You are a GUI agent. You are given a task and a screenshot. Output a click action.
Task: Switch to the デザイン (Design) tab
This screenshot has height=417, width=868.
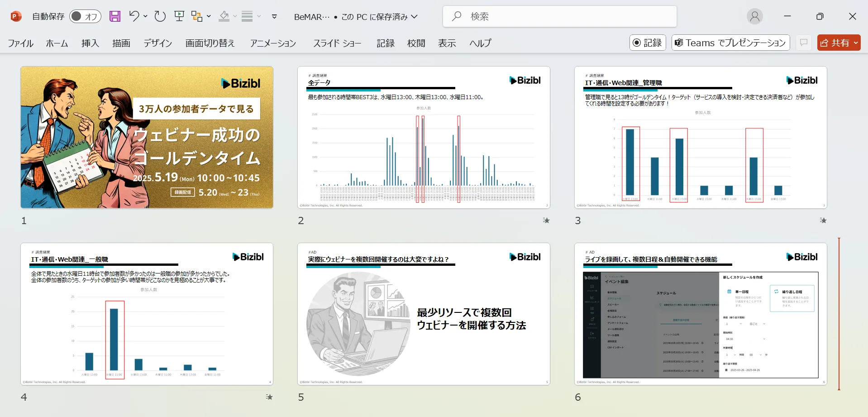158,43
